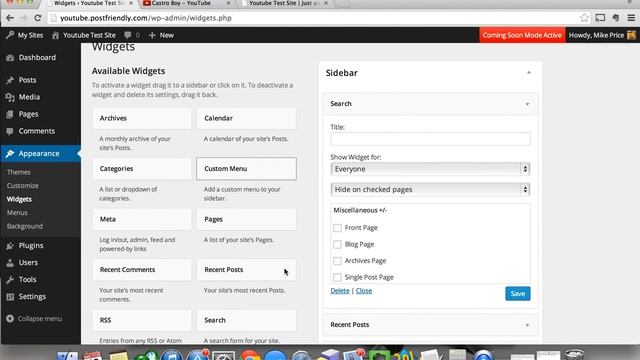Expand the Recent Posts sidebar widget
640x360 pixels.
(x=527, y=325)
